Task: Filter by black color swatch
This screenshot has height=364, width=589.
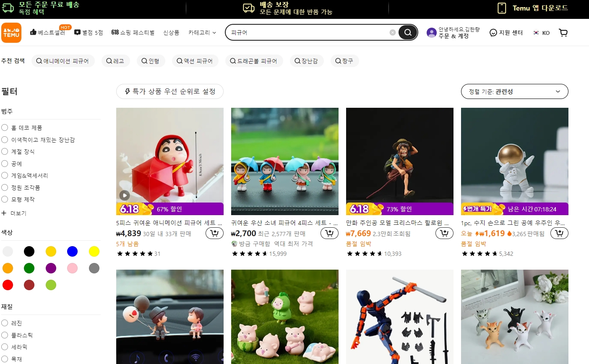Action: point(29,251)
